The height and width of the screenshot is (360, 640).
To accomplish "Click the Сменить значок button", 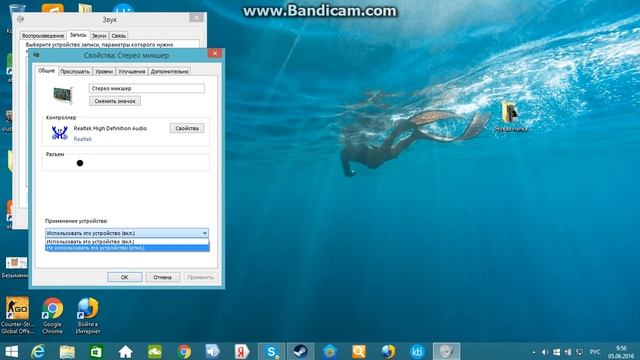I will pyautogui.click(x=115, y=101).
